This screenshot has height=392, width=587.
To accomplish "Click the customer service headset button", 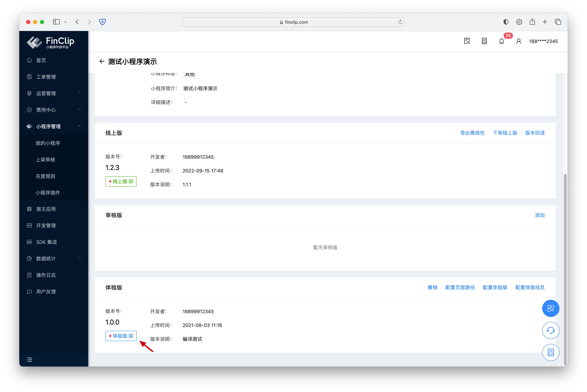I will (x=550, y=330).
